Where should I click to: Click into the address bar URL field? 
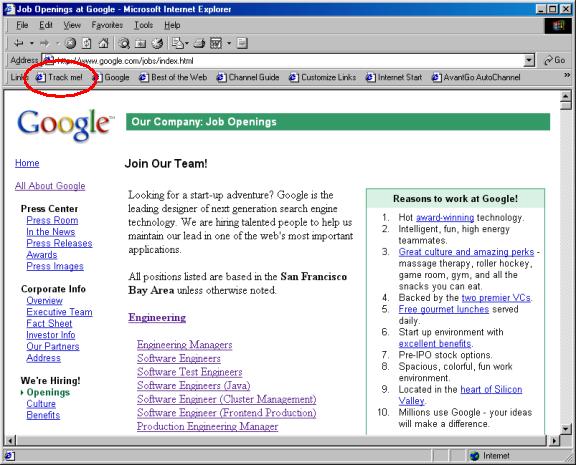[283, 60]
